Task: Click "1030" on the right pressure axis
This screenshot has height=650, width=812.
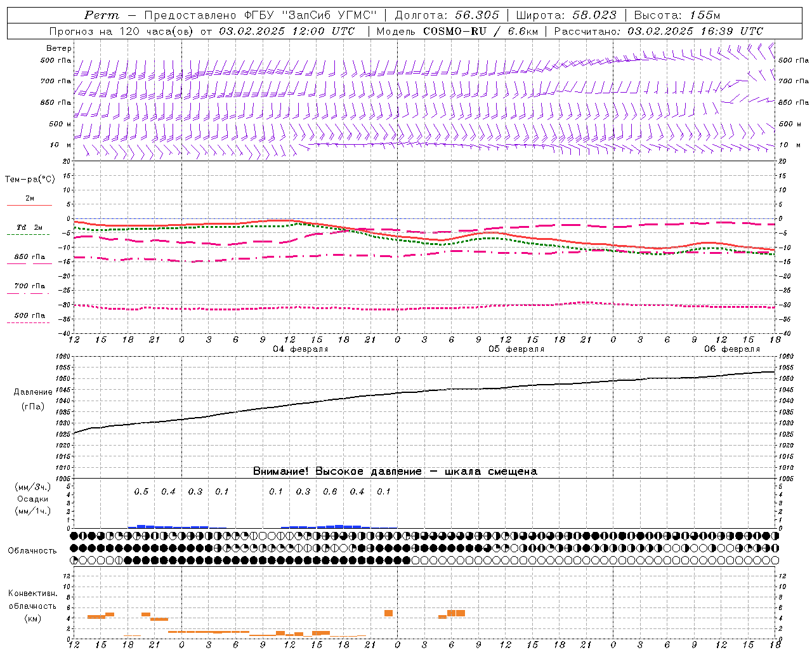Action: [x=786, y=423]
